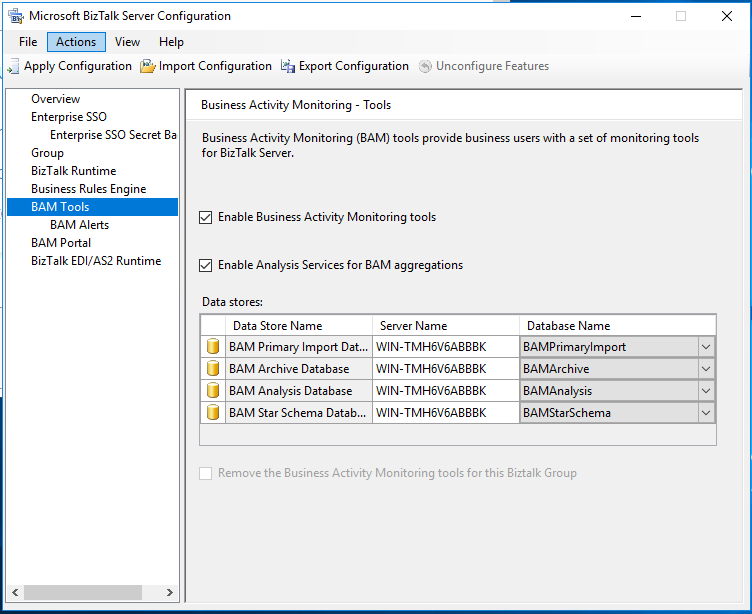Screen dimensions: 752x614
Task: Click Database Name column header
Action: [x=618, y=326]
